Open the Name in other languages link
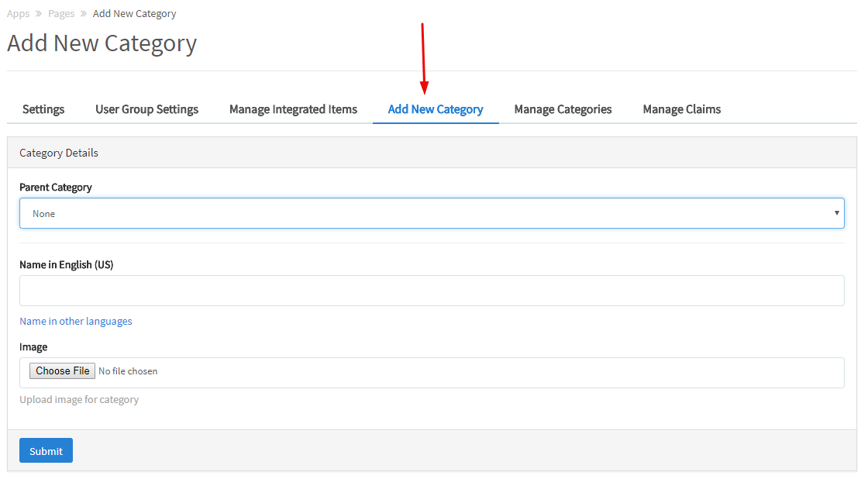This screenshot has height=479, width=868. tap(76, 321)
